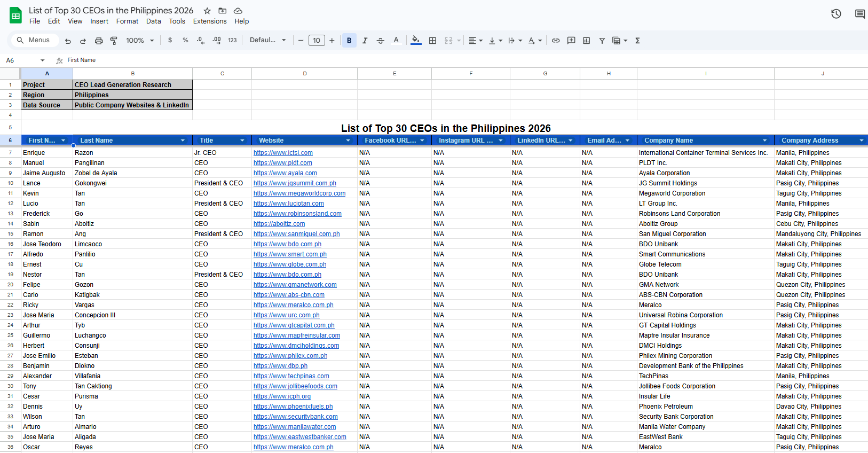Open the Data menu
868x453 pixels.
pos(154,21)
